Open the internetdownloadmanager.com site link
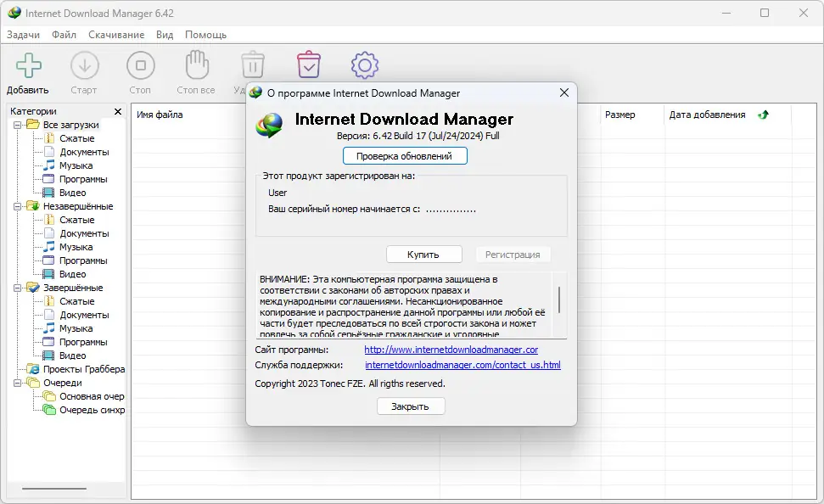Image resolution: width=824 pixels, height=504 pixels. click(x=451, y=350)
